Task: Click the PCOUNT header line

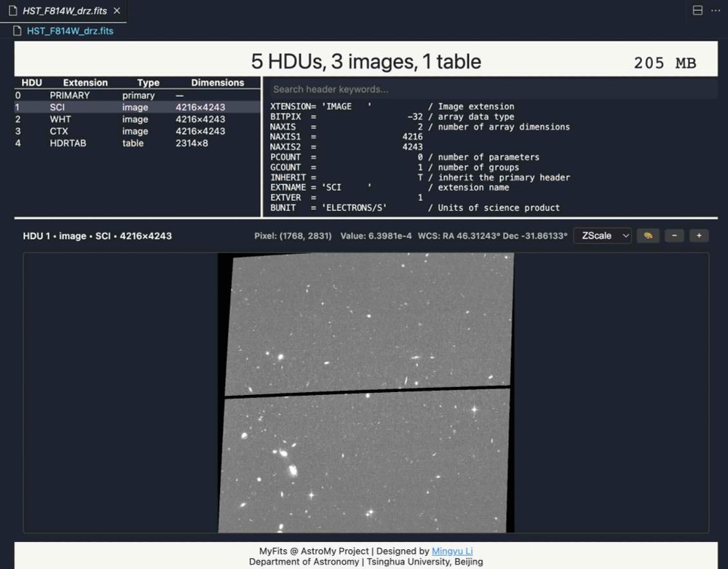Action: (404, 157)
